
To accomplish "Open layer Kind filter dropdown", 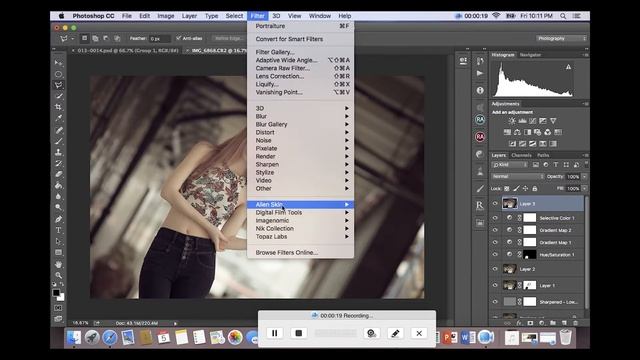I will click(510, 165).
